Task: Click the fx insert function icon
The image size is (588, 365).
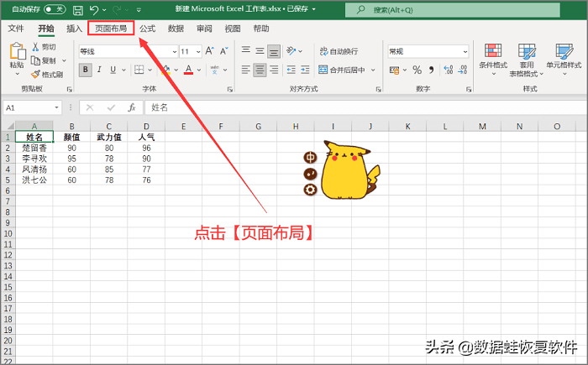Action: (132, 108)
